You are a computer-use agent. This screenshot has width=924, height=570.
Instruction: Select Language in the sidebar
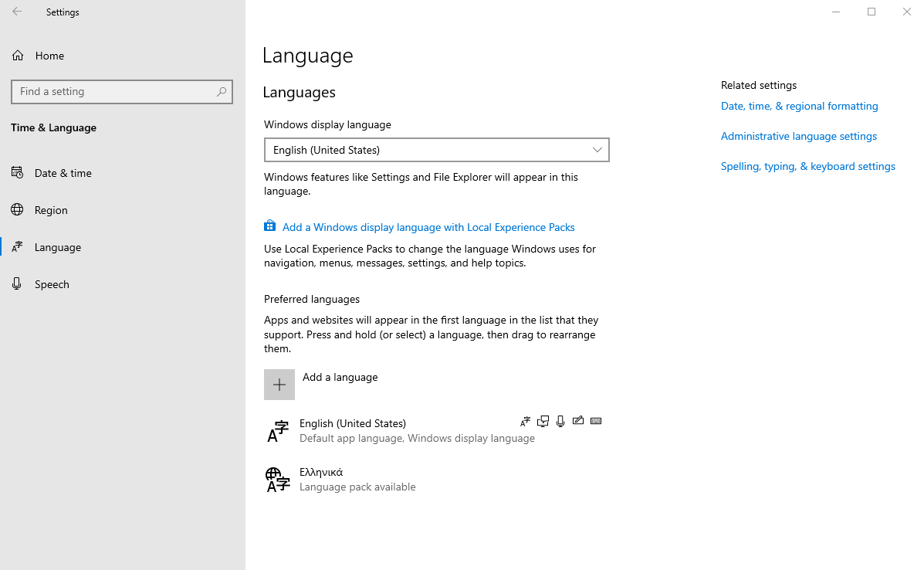coord(58,248)
